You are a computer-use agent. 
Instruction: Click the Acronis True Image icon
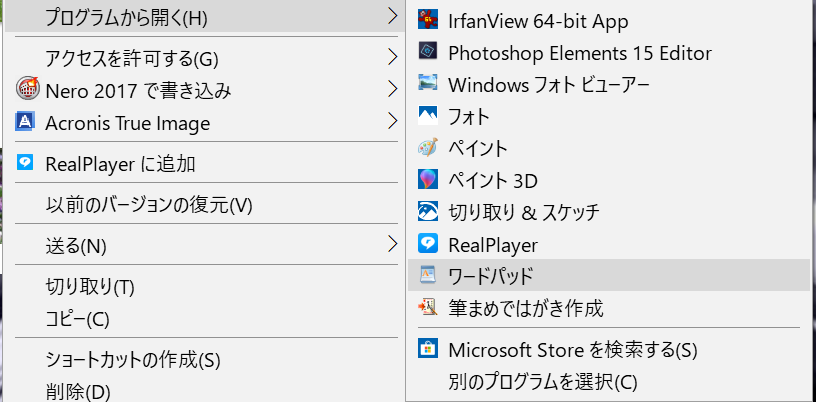point(25,122)
